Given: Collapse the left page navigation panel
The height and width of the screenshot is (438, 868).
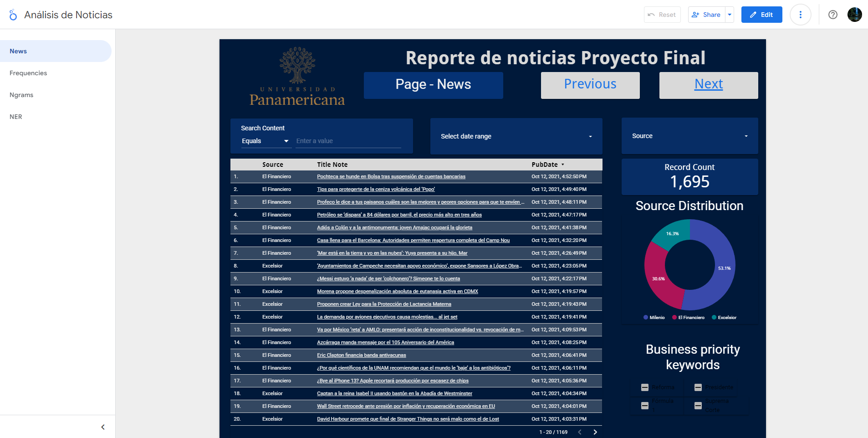Looking at the screenshot, I should [103, 427].
